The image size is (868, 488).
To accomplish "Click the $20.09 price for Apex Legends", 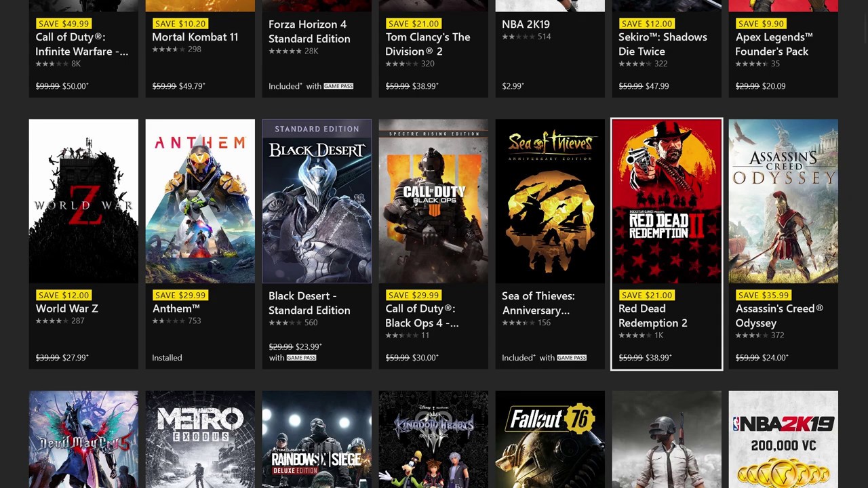I will (774, 86).
